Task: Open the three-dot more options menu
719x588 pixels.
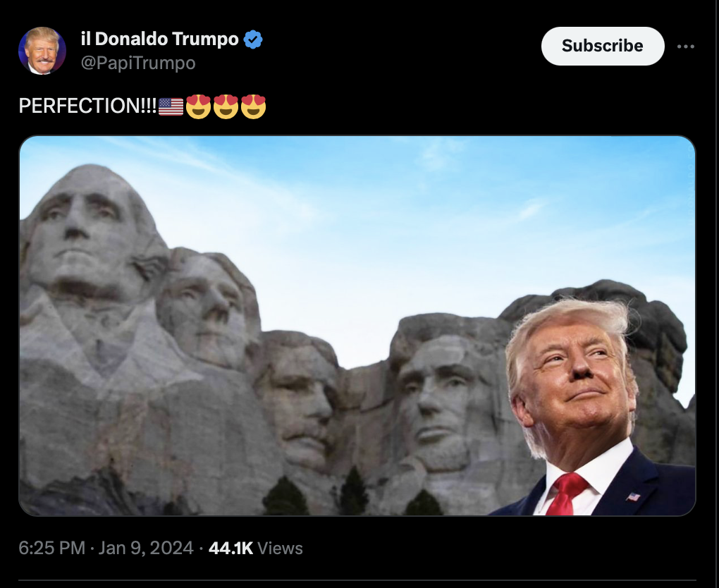Action: [686, 47]
